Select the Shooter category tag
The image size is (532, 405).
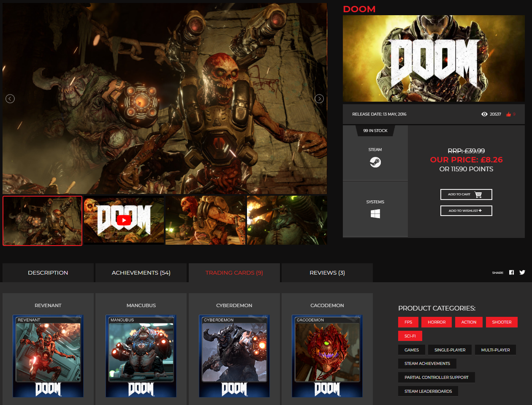[502, 322]
